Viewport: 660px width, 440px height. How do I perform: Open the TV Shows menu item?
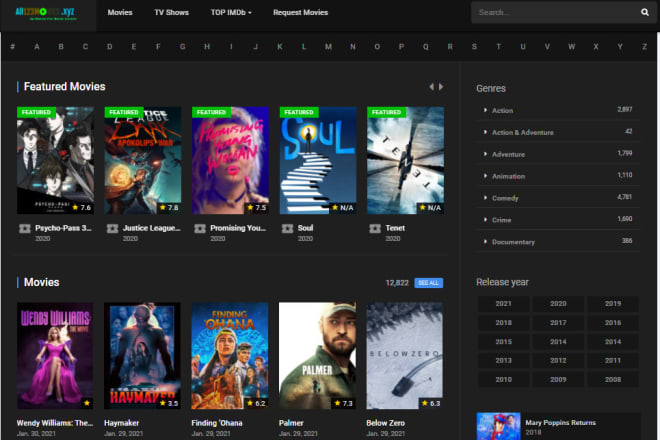(171, 13)
